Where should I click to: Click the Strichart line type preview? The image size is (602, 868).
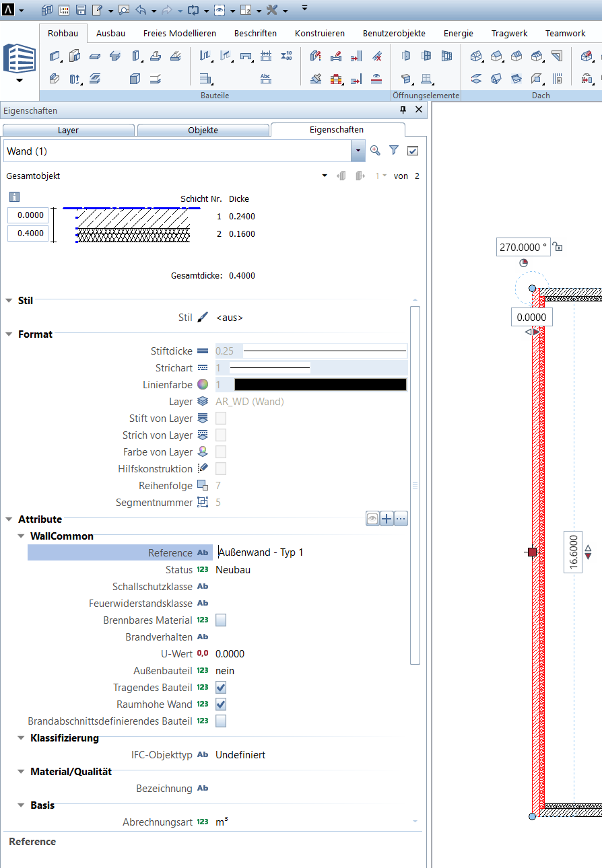[x=270, y=368]
